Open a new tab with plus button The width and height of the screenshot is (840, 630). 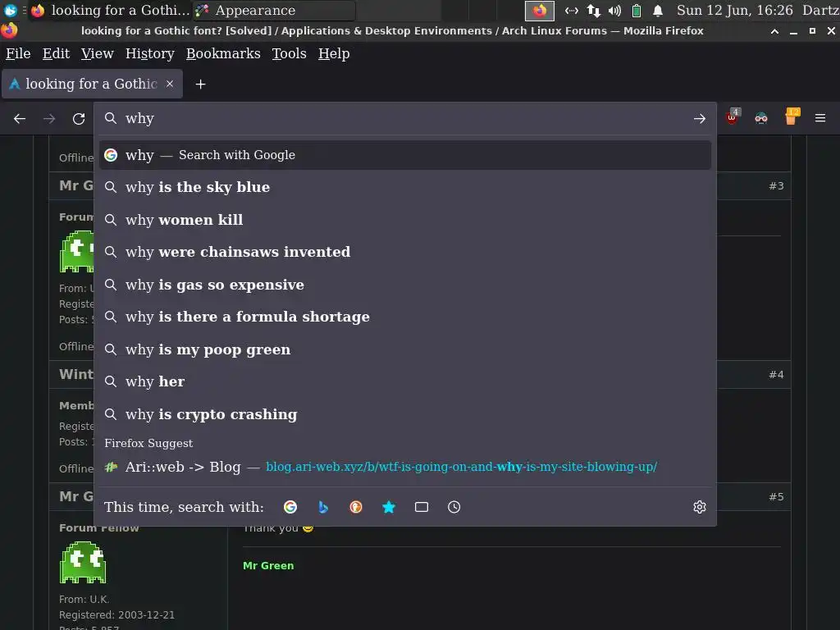click(x=200, y=84)
